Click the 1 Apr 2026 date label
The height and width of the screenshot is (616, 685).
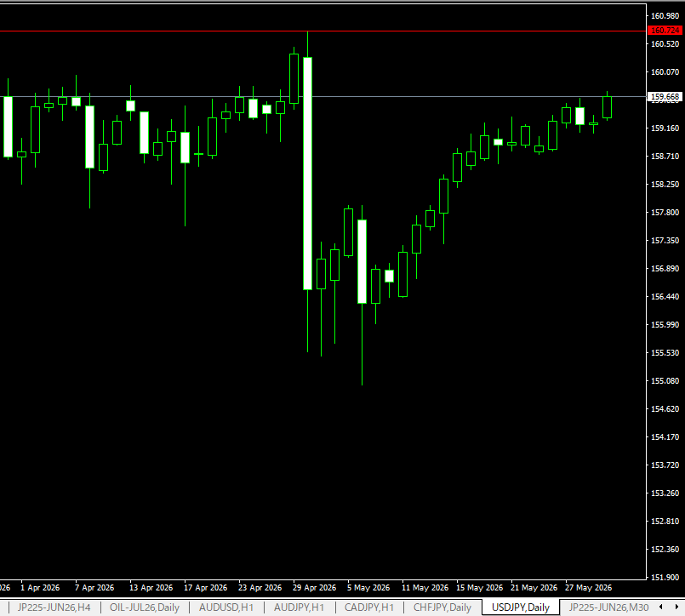(40, 588)
